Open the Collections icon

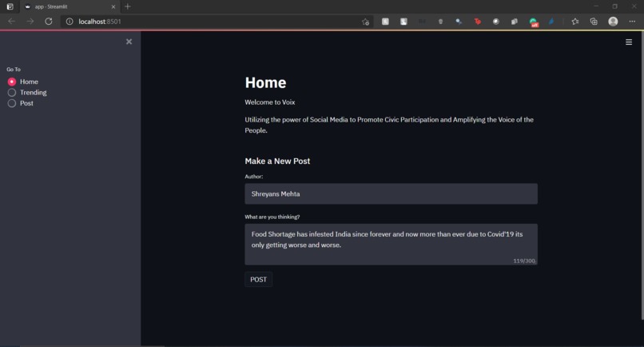pos(594,22)
